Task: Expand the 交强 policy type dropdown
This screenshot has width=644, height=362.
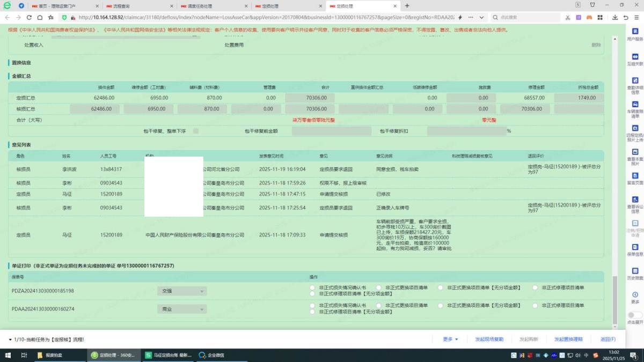Action: [x=182, y=291]
